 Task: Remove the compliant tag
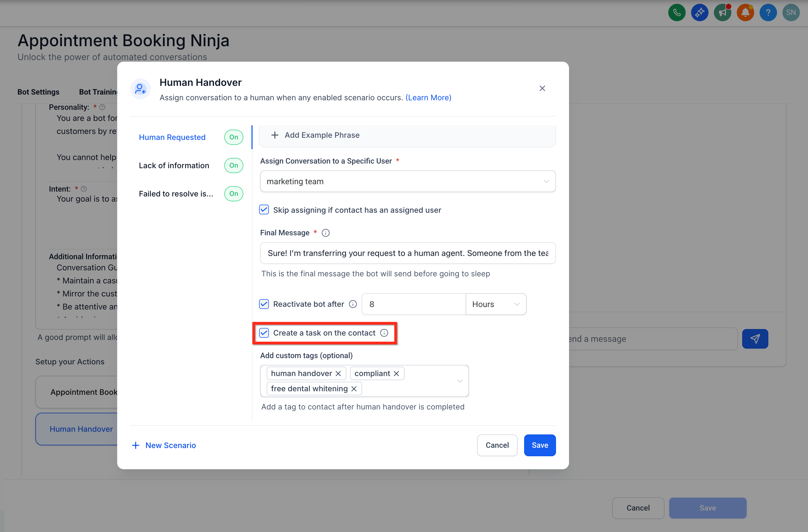[x=396, y=374]
